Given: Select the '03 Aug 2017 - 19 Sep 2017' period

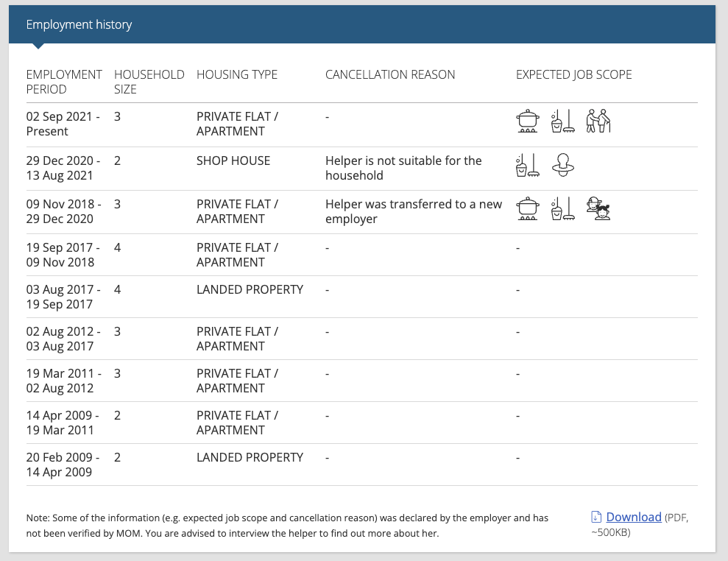Looking at the screenshot, I should coord(63,297).
